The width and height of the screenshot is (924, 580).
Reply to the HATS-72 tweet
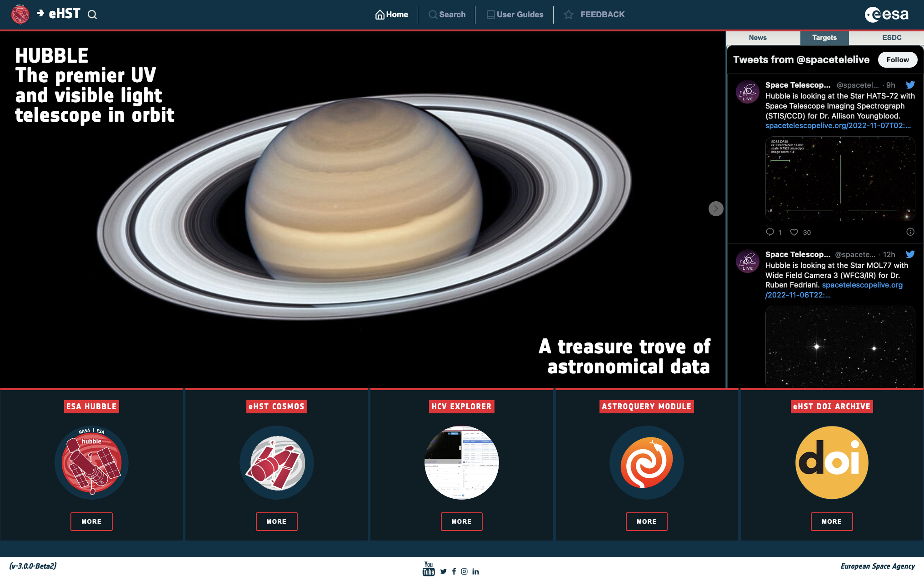[770, 232]
